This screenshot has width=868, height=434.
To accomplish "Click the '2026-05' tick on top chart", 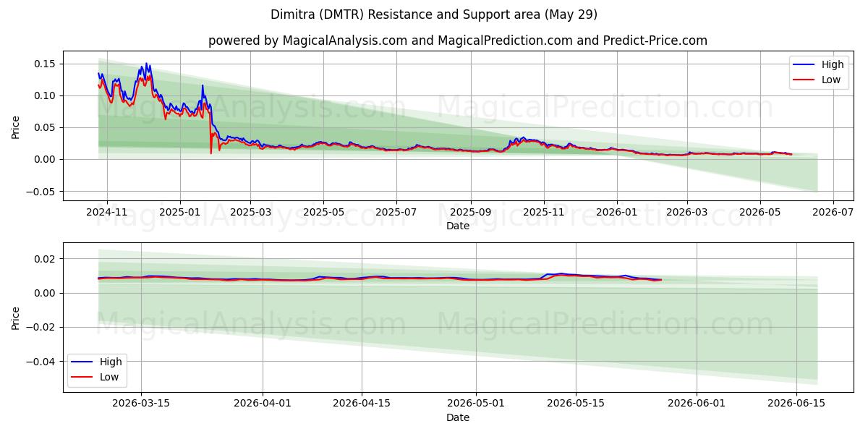I will coord(760,213).
